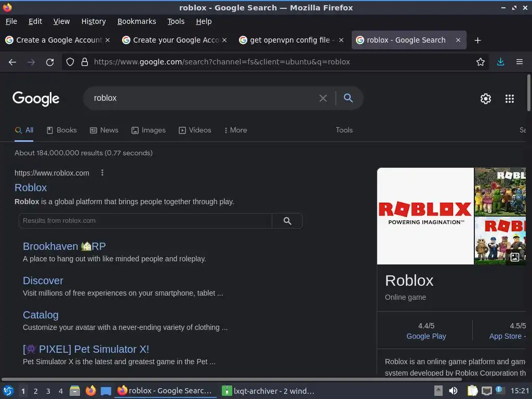Click the show desktop icon in panel

(x=106, y=391)
